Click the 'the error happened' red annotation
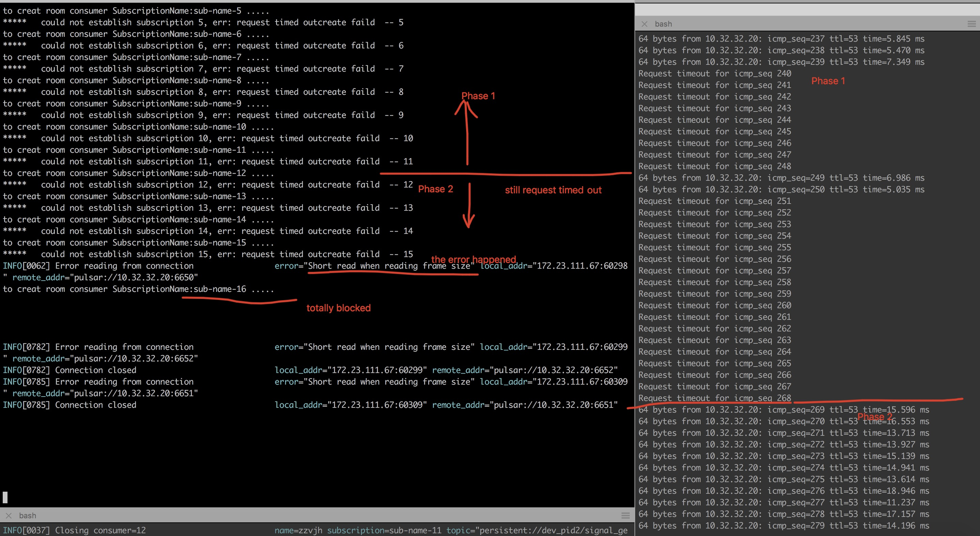This screenshot has width=980, height=536. (x=473, y=259)
